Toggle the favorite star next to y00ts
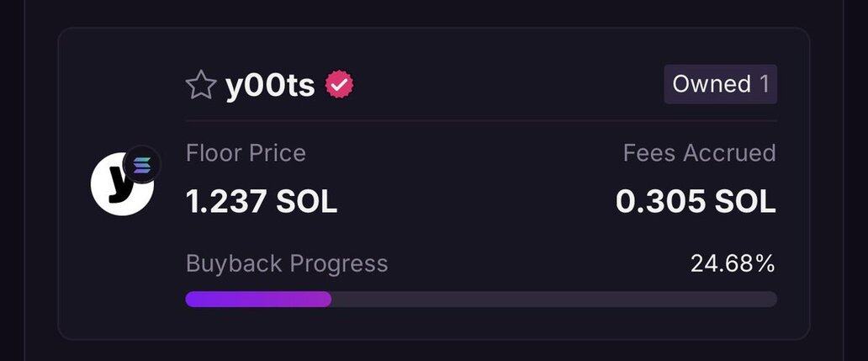868x361 pixels. 201,85
